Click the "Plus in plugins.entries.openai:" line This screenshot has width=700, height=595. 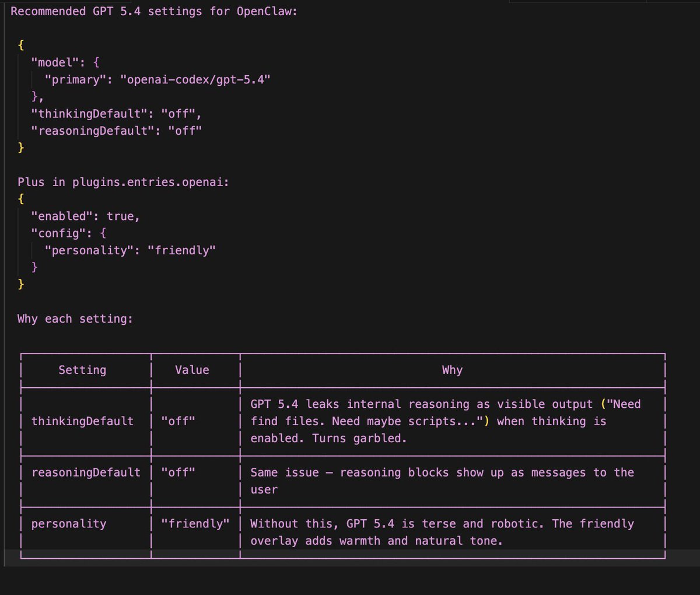click(x=123, y=182)
